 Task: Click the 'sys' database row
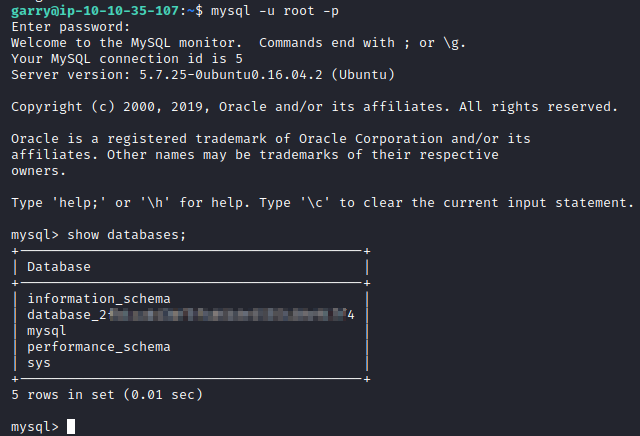[38, 363]
